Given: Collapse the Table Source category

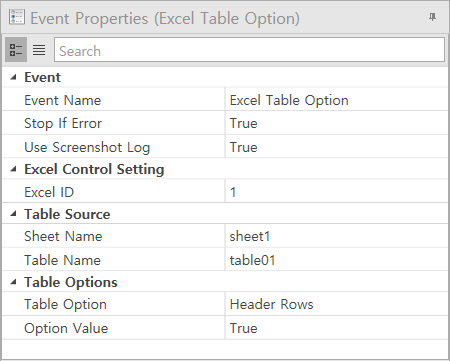Looking at the screenshot, I should pyautogui.click(x=13, y=214).
